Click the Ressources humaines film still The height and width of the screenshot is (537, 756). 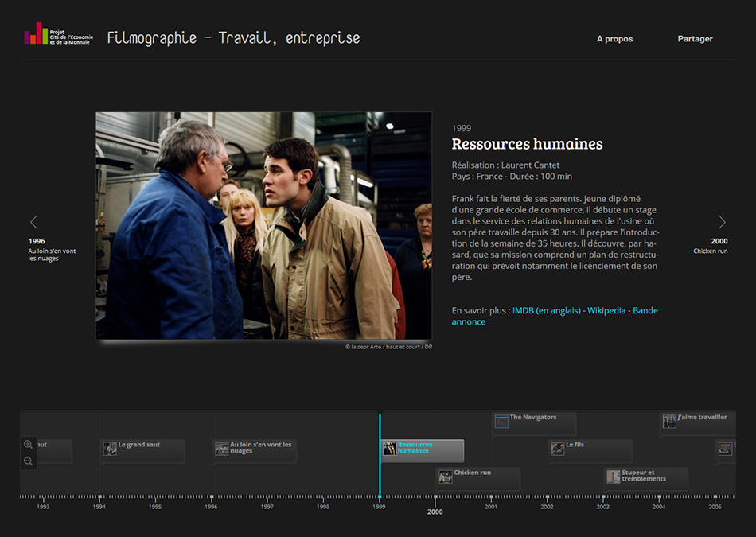click(263, 226)
